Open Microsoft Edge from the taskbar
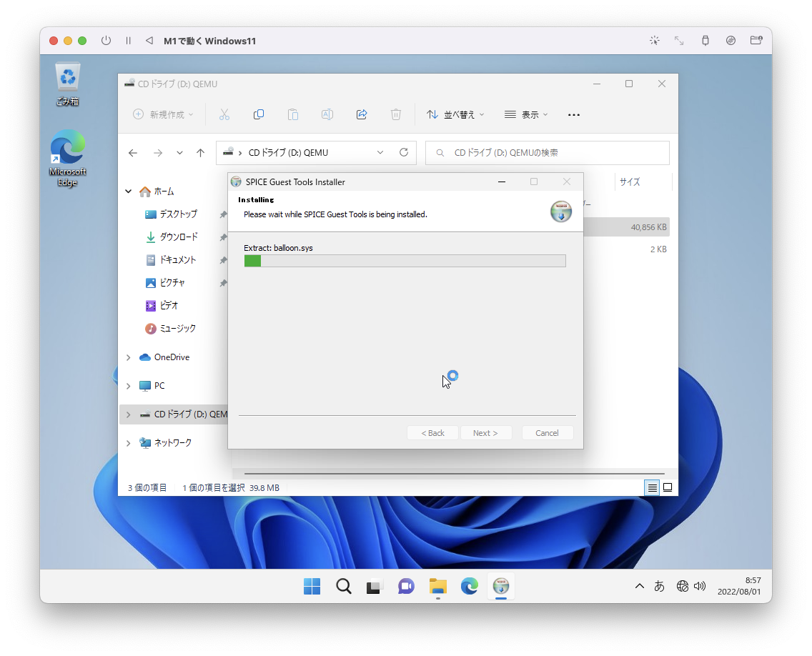Image resolution: width=812 pixels, height=656 pixels. (x=469, y=586)
